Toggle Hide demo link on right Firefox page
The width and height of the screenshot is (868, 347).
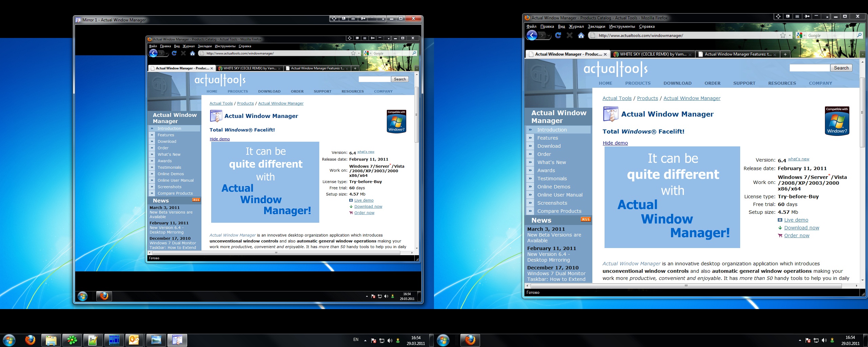(615, 143)
